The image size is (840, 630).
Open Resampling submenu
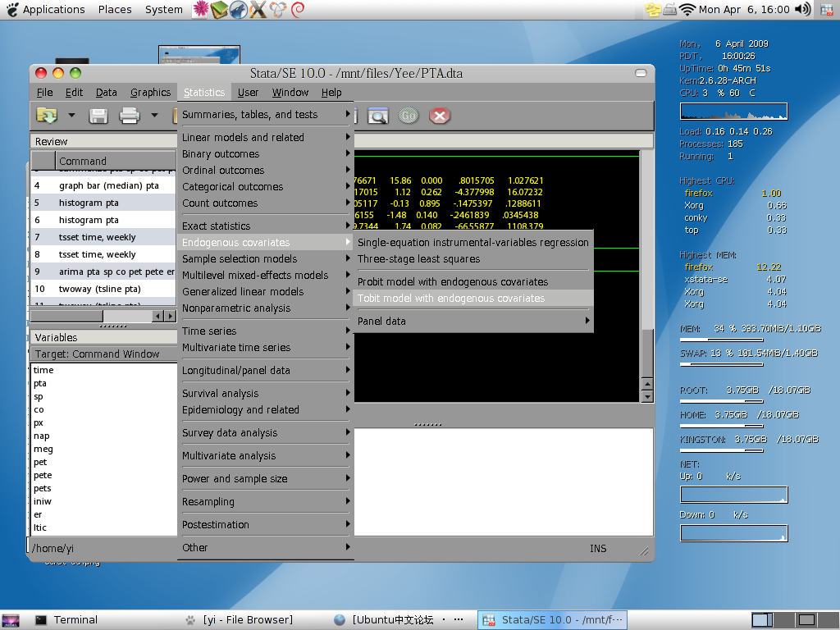tap(266, 501)
